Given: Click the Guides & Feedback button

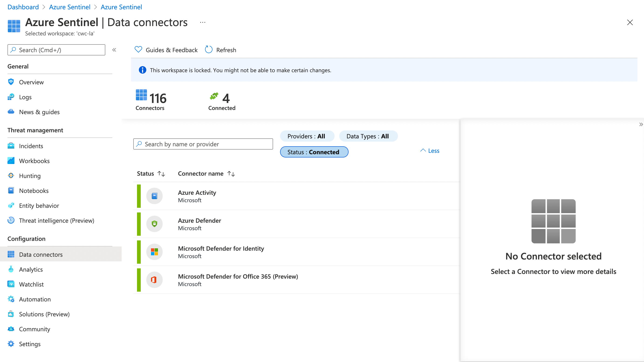Looking at the screenshot, I should point(166,50).
